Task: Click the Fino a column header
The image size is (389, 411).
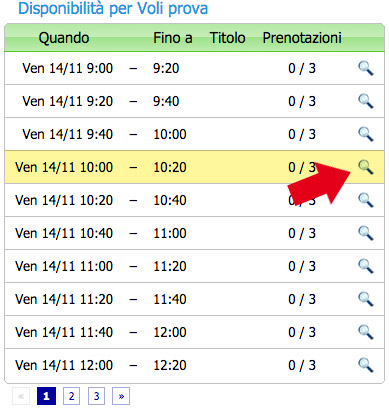Action: coord(173,38)
